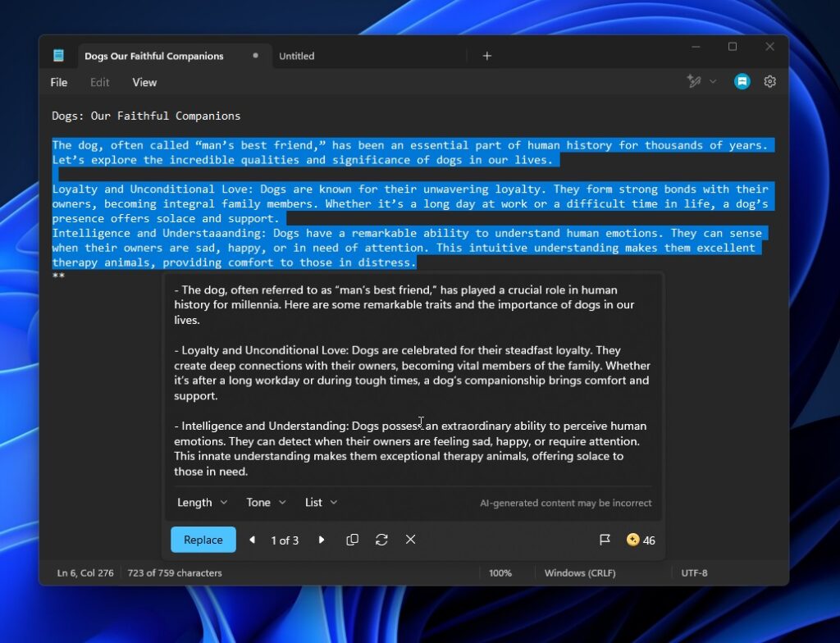840x643 pixels.
Task: Open Notepad settings via the gear icon
Action: coord(769,81)
